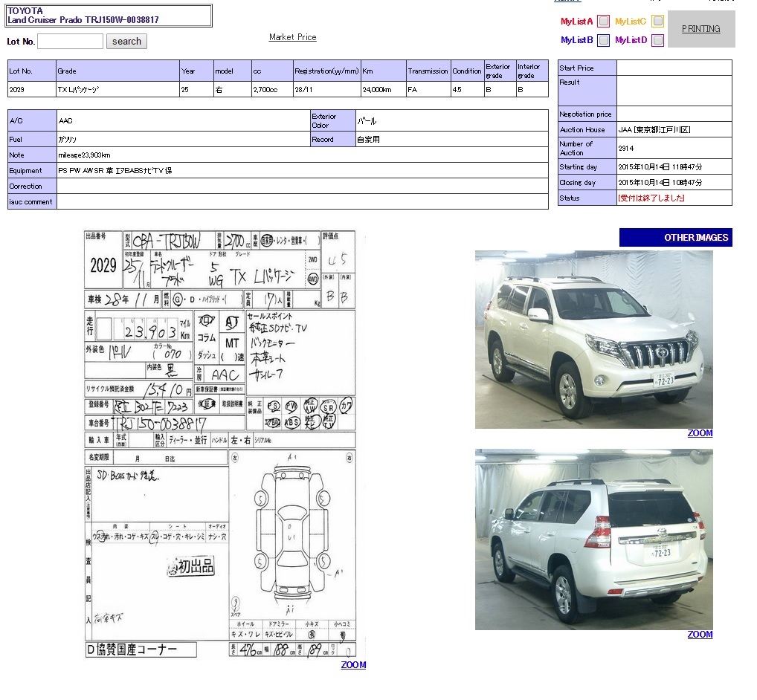Click the PRINTING button
Viewport: 757px width, 700px height.
click(x=700, y=29)
